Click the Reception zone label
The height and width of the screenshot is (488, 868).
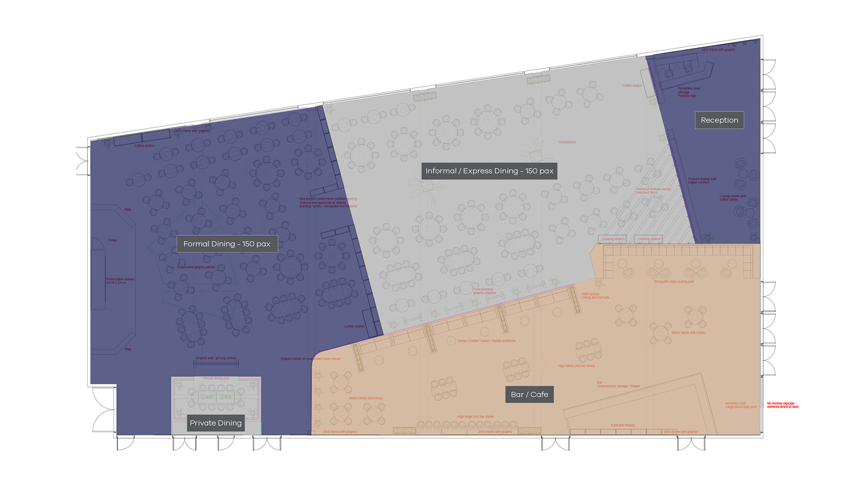[x=719, y=120]
